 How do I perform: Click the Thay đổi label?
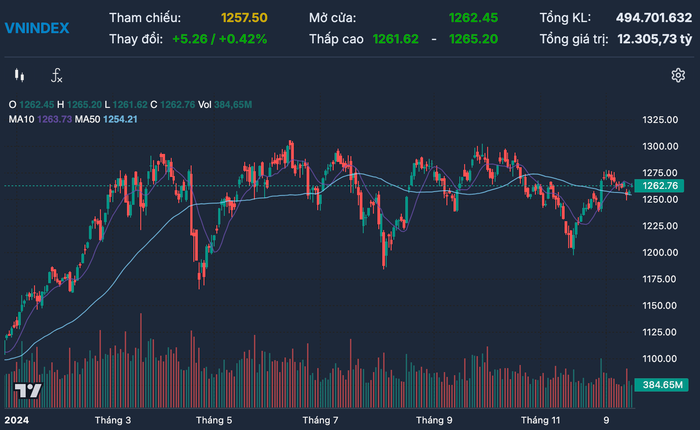click(x=136, y=39)
